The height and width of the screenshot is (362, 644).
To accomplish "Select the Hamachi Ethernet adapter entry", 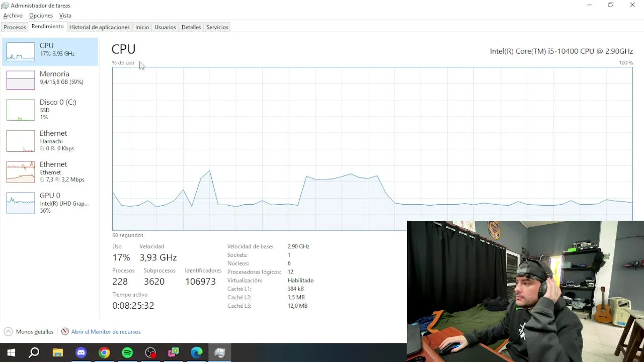I will pos(50,141).
